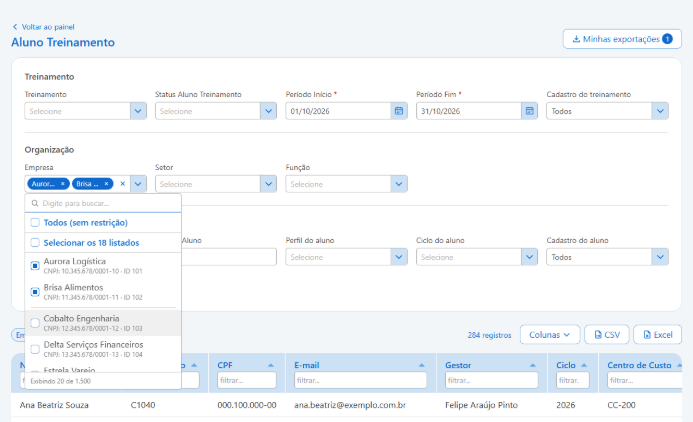Screen dimensions: 693x422
Task: Check Selecionar os 18 listados
Action: pyautogui.click(x=35, y=243)
